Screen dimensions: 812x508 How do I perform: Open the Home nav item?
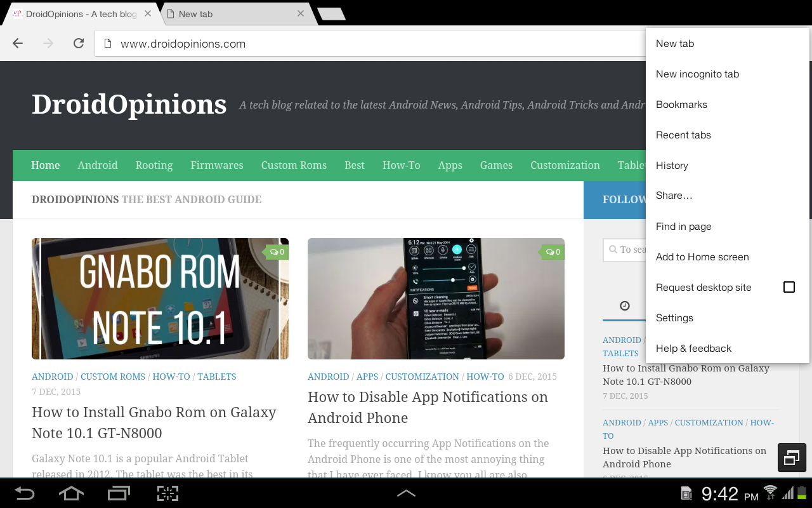pyautogui.click(x=46, y=165)
